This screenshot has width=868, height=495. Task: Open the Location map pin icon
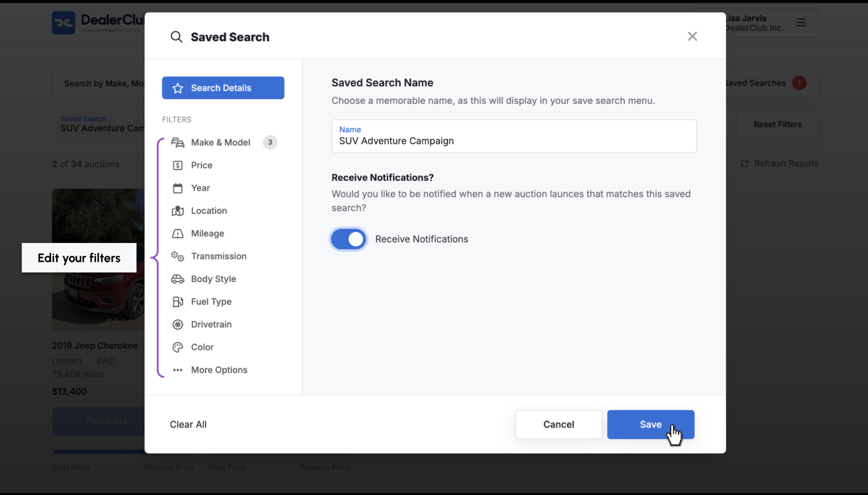[x=177, y=211]
